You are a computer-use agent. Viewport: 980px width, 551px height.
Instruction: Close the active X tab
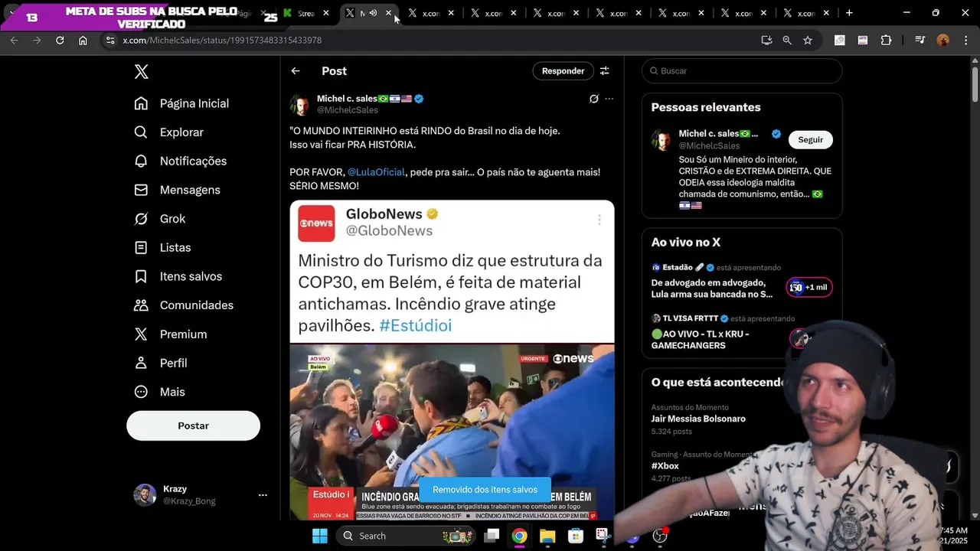pos(388,13)
